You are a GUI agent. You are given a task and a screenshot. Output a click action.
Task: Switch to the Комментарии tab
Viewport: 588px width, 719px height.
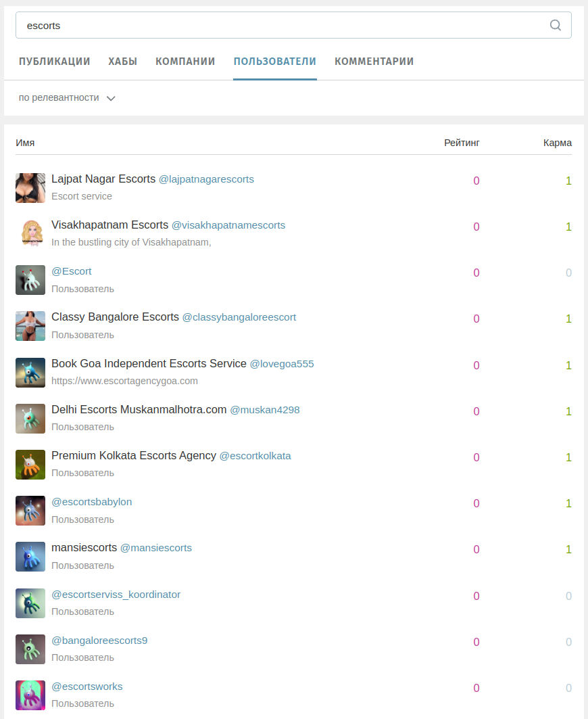(x=374, y=62)
